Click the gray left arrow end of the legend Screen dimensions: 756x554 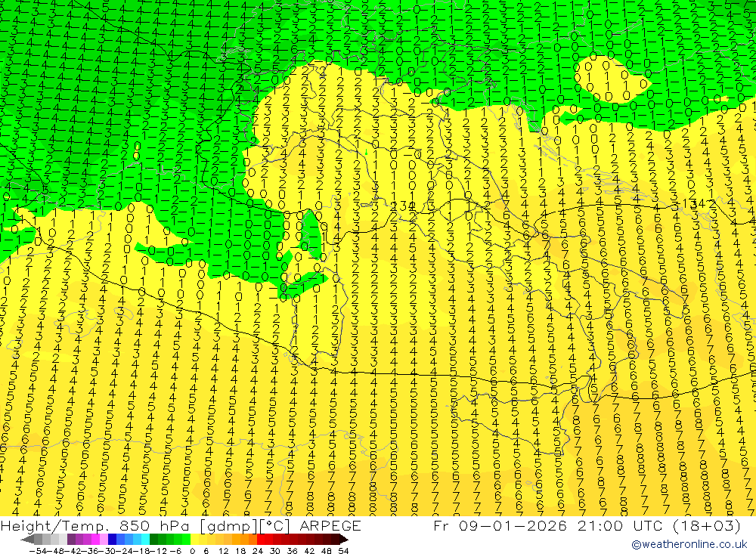point(27,540)
